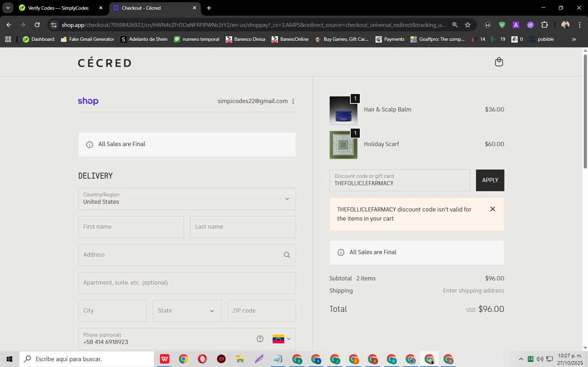
Task: Open the Extensions puzzle icon
Action: [544, 25]
